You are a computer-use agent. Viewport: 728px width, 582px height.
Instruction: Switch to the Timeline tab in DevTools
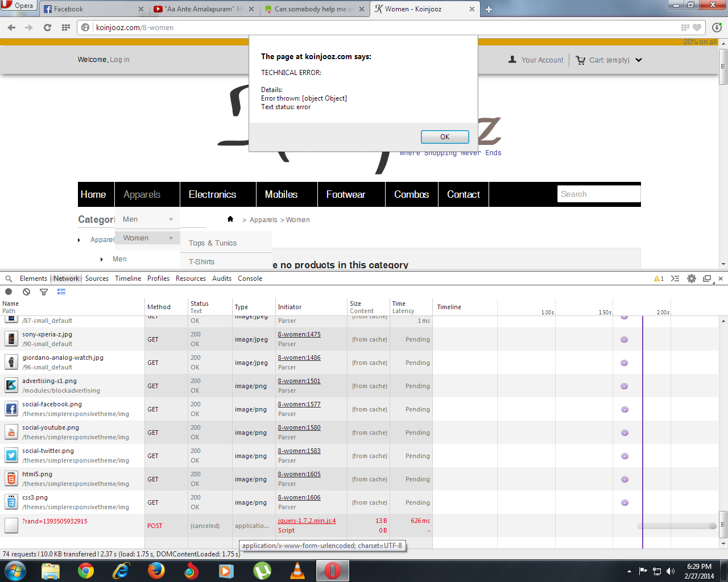(128, 278)
